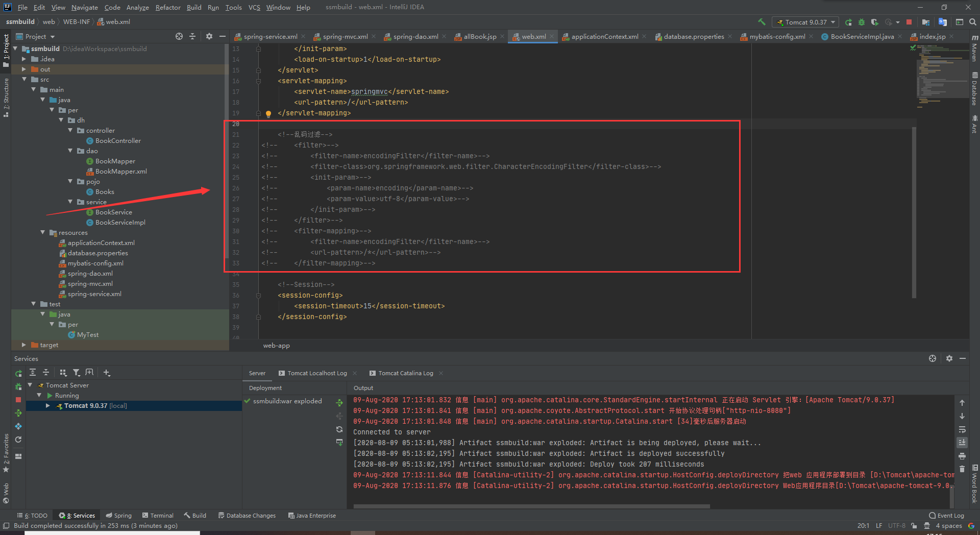Rerun the Tomcat server from the toolbar
Viewport: 980px width, 535px height.
tap(849, 21)
